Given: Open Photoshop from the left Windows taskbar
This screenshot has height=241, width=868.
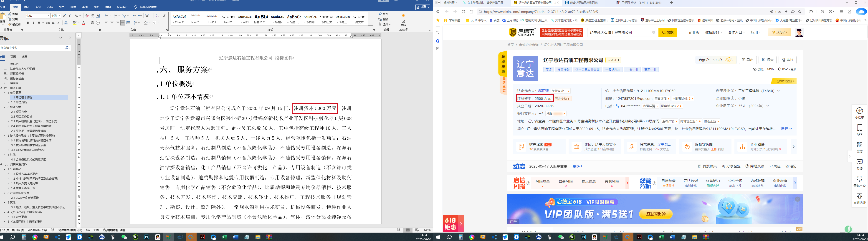Looking at the screenshot, I should (147, 237).
